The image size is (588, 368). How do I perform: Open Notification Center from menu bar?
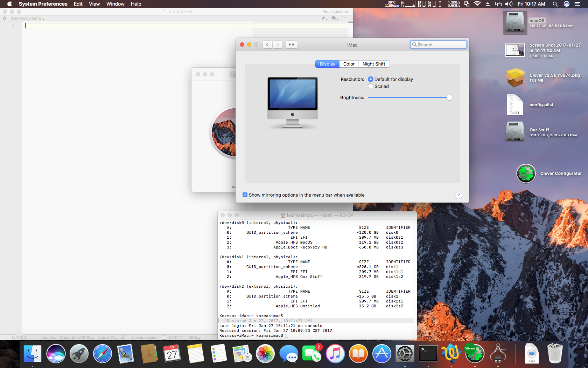pos(577,4)
